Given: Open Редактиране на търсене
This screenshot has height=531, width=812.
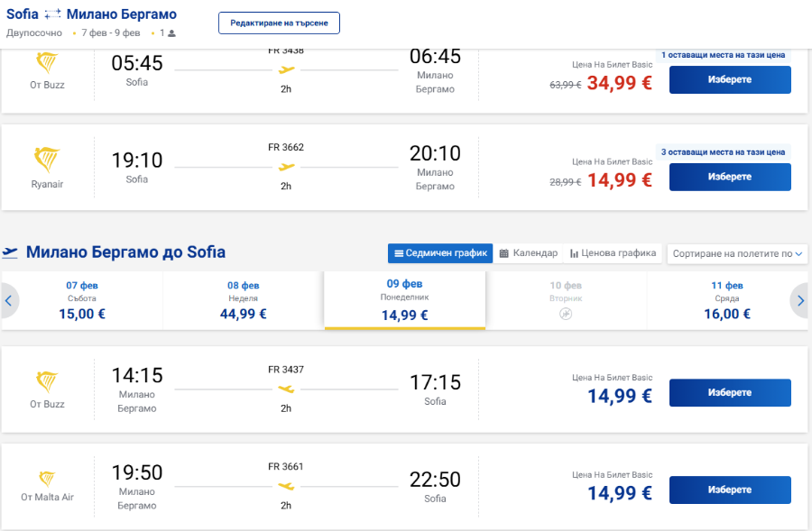Looking at the screenshot, I should point(279,23).
